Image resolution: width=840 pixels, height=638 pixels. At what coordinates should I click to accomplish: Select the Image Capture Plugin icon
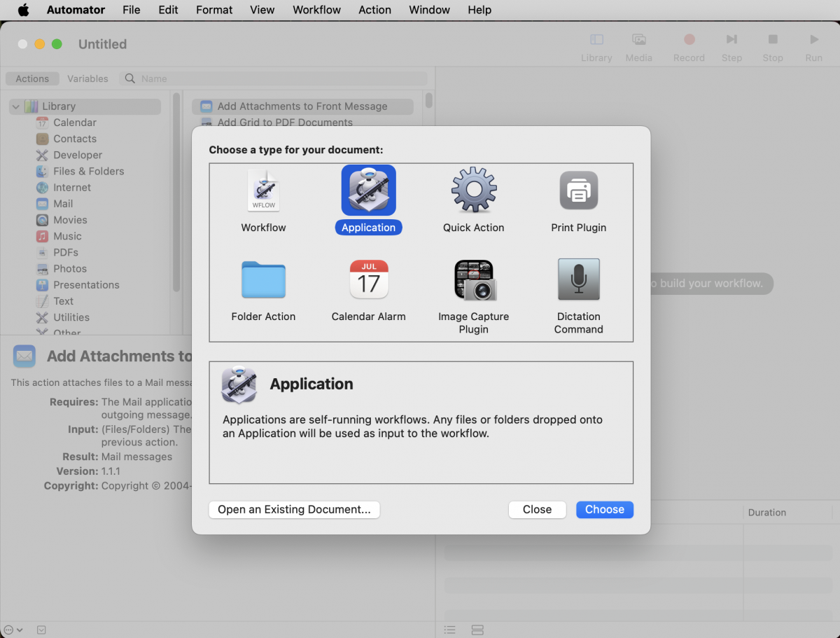pyautogui.click(x=473, y=279)
